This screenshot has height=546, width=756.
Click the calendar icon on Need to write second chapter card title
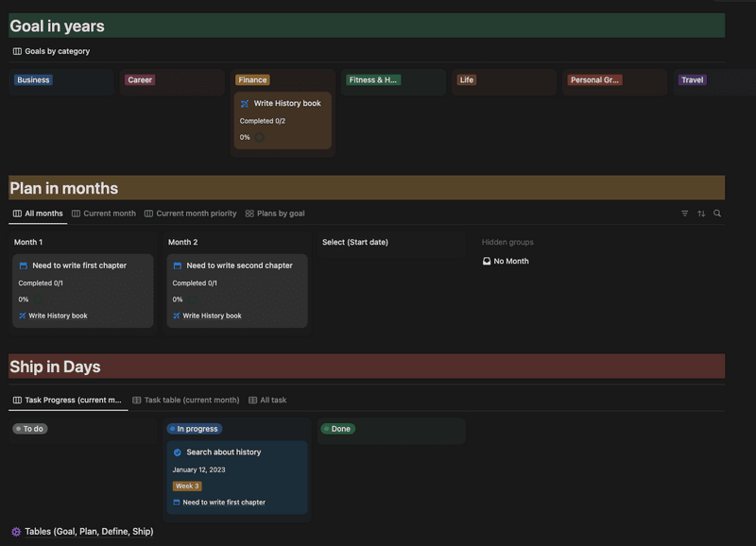click(178, 265)
